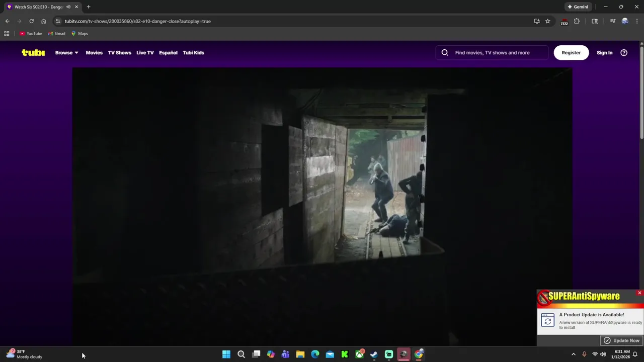This screenshot has width=644, height=362.
Task: Click Update Now in SUPERAntiSpyware popup
Action: pyautogui.click(x=621, y=340)
